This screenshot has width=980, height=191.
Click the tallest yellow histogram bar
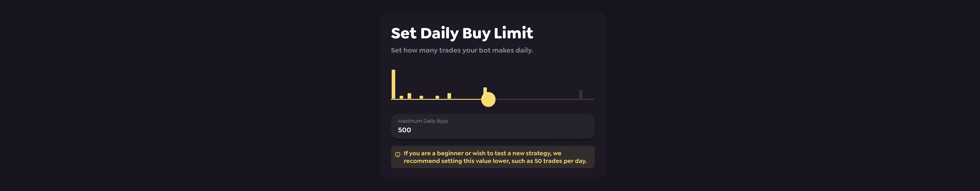click(393, 84)
